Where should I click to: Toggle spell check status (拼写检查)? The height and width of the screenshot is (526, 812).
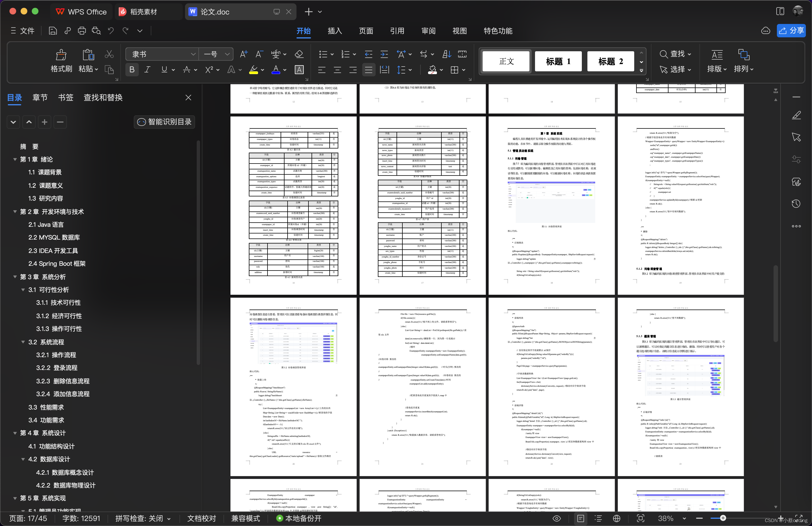143,518
